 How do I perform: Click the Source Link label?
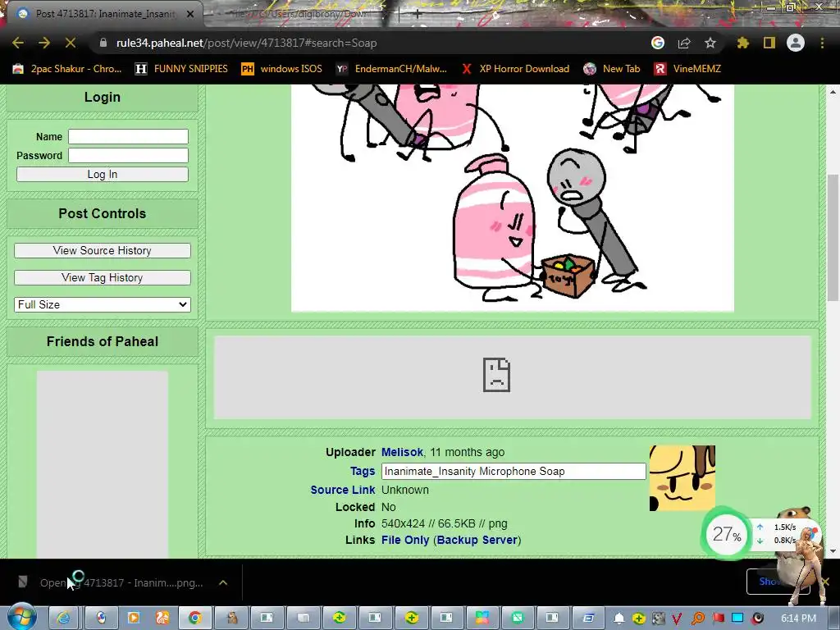(x=343, y=490)
